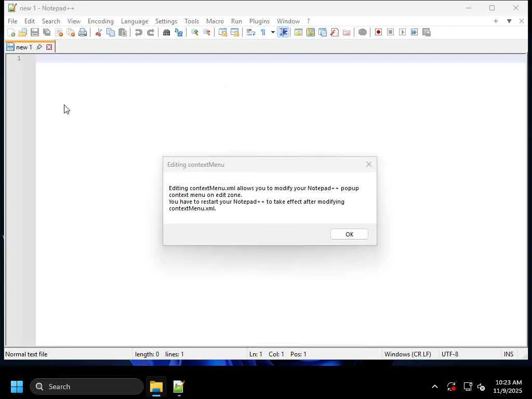
Task: Pin the new 1 tab
Action: 39,47
